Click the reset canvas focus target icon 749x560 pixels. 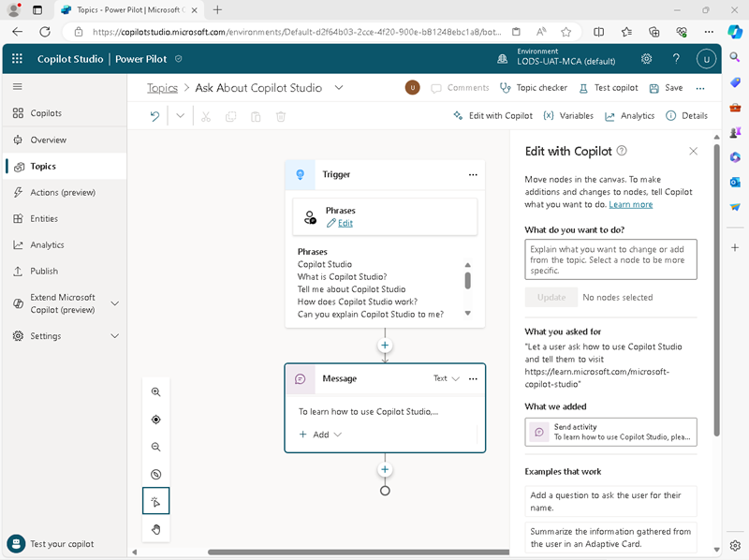pos(155,420)
